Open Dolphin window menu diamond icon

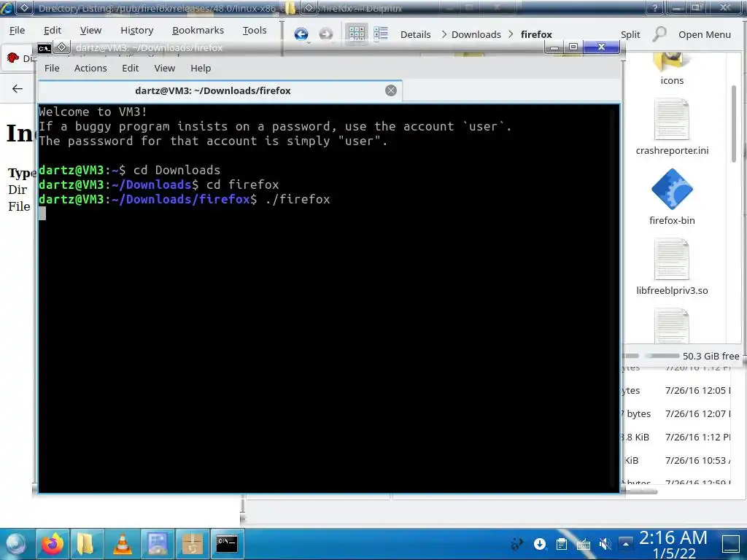click(309, 7)
